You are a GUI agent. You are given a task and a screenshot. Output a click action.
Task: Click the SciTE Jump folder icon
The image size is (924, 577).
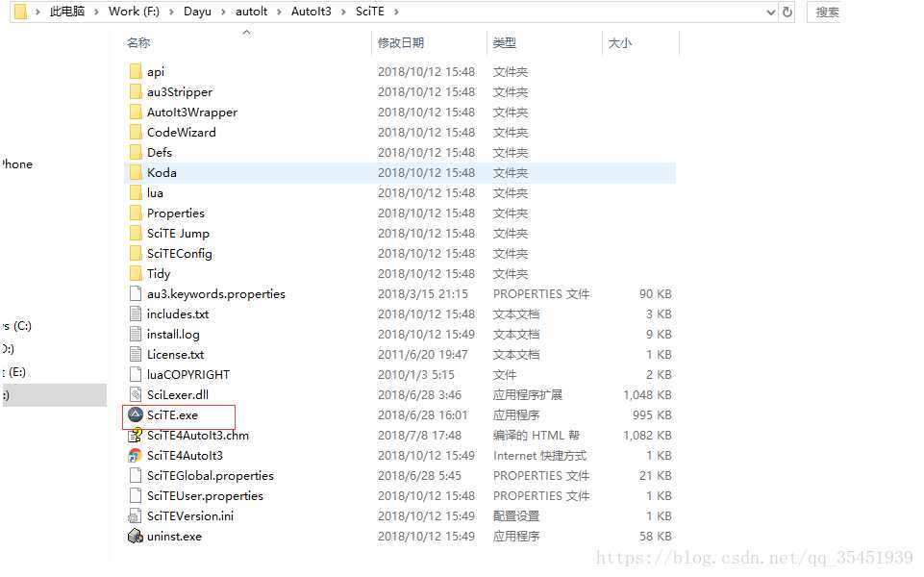[136, 233]
